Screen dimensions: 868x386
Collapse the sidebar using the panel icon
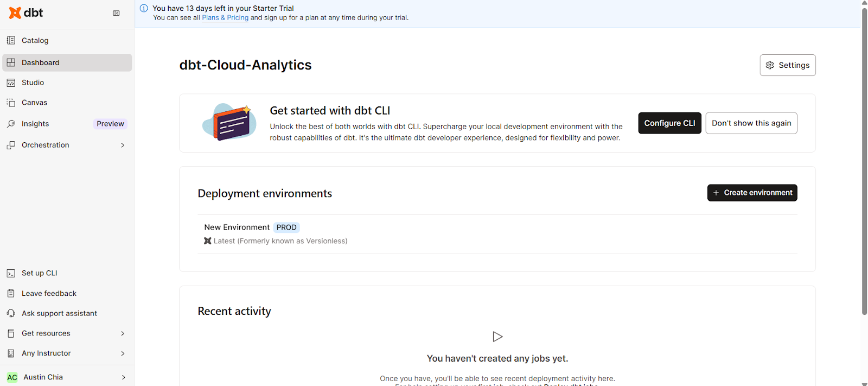click(116, 13)
